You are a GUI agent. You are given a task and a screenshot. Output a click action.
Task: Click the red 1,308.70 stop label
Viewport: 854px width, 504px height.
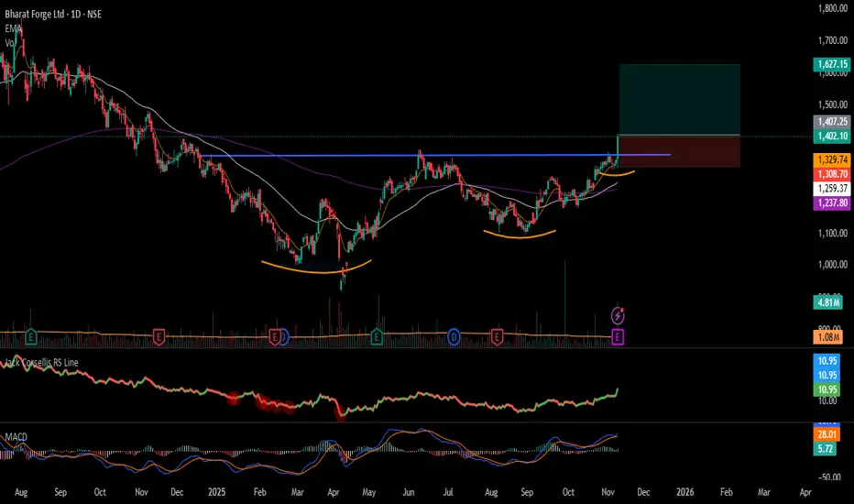coord(831,174)
